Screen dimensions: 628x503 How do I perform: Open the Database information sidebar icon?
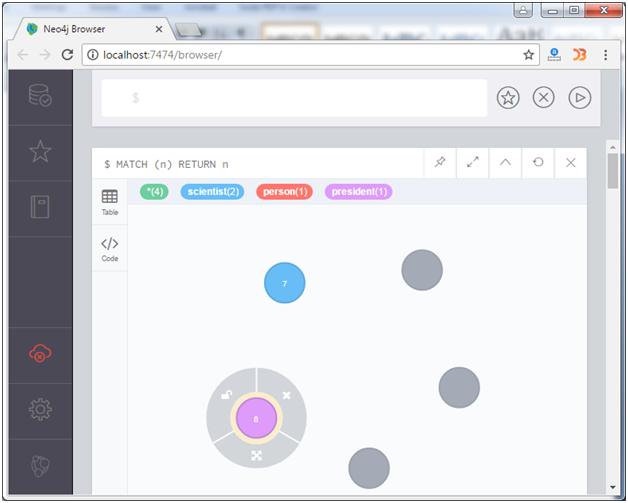tap(40, 95)
